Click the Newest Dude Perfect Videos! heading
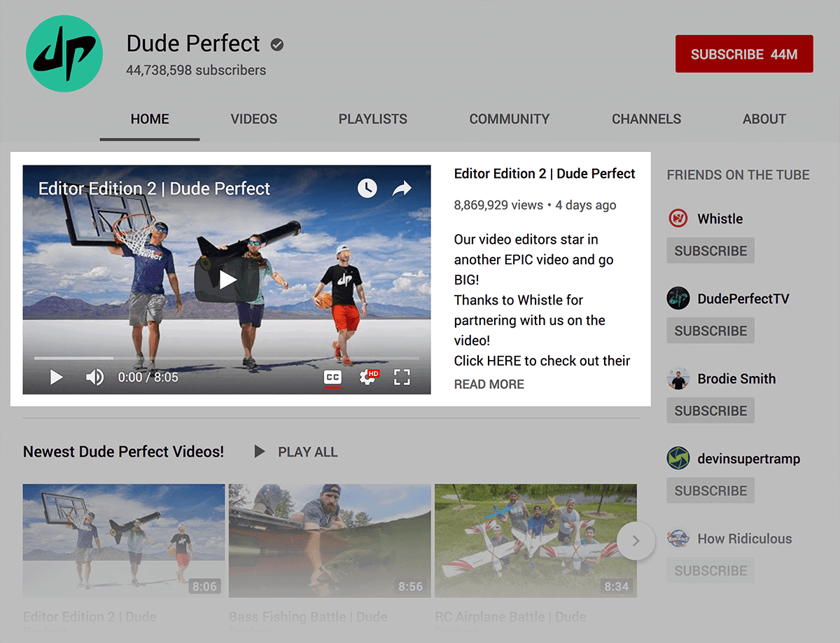The image size is (840, 643). point(124,452)
